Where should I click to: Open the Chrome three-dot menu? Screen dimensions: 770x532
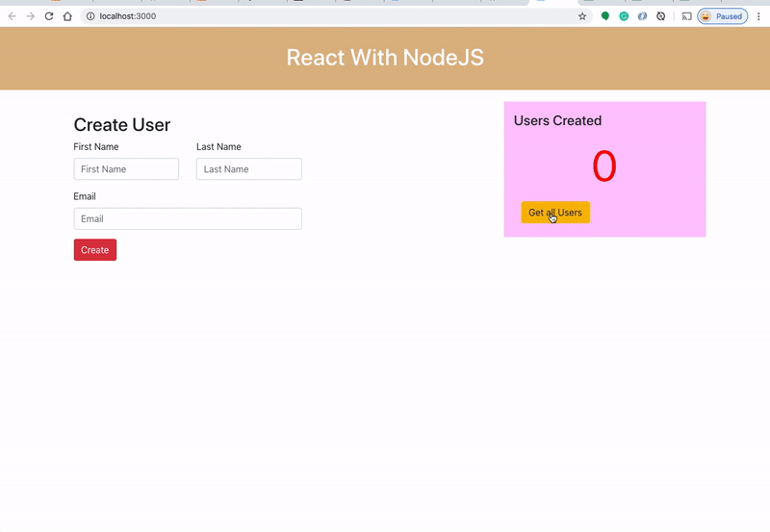pyautogui.click(x=758, y=16)
